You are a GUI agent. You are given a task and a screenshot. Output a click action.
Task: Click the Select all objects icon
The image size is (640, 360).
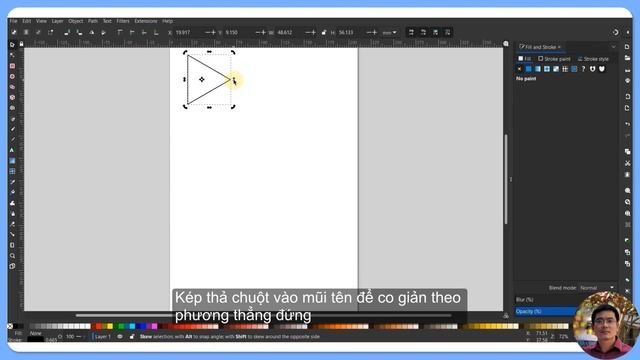point(14,32)
